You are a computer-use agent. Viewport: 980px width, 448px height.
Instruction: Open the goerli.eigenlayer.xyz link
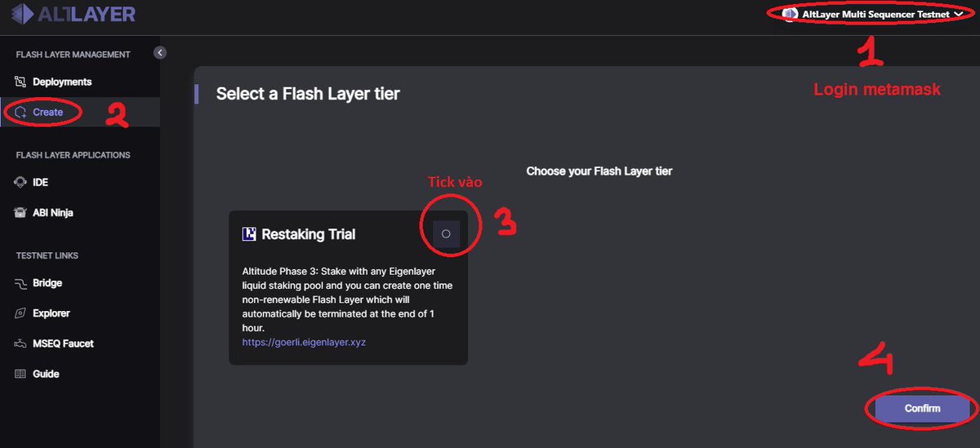[x=304, y=343]
